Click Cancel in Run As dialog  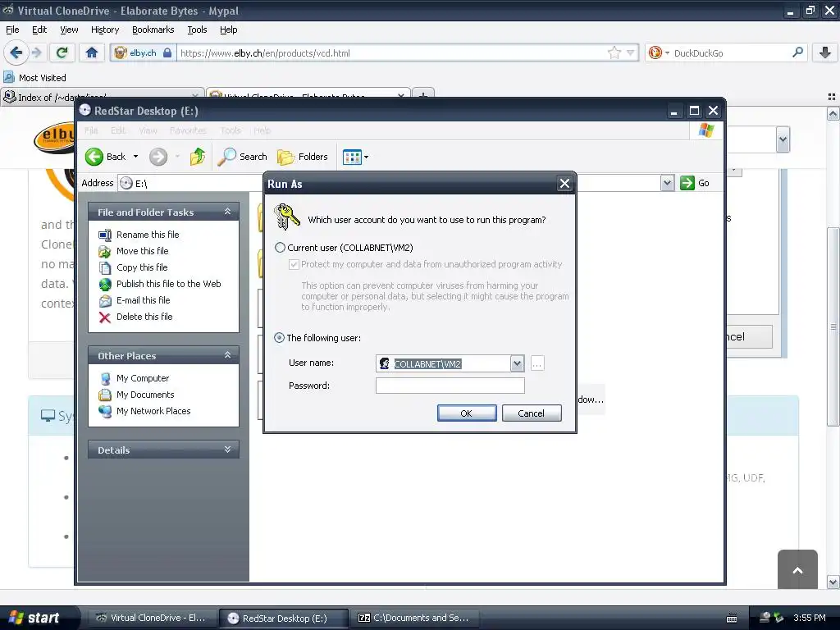tap(532, 413)
